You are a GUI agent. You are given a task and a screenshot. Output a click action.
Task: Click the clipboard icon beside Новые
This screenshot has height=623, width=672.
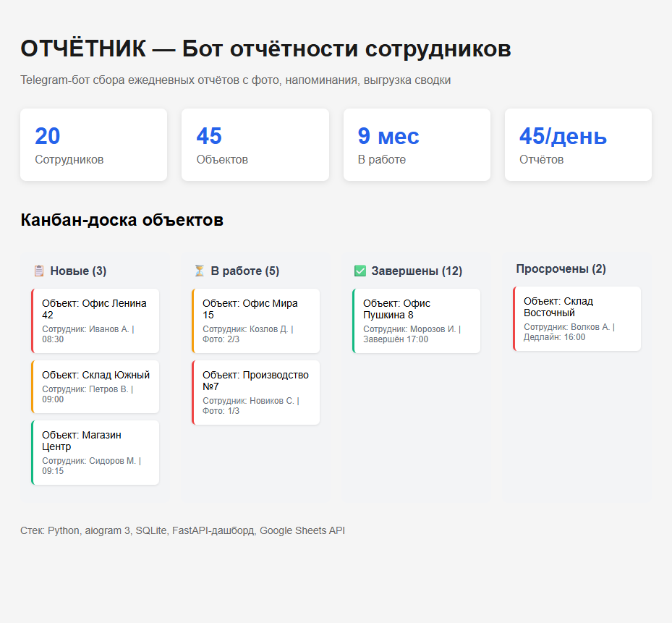click(x=39, y=271)
